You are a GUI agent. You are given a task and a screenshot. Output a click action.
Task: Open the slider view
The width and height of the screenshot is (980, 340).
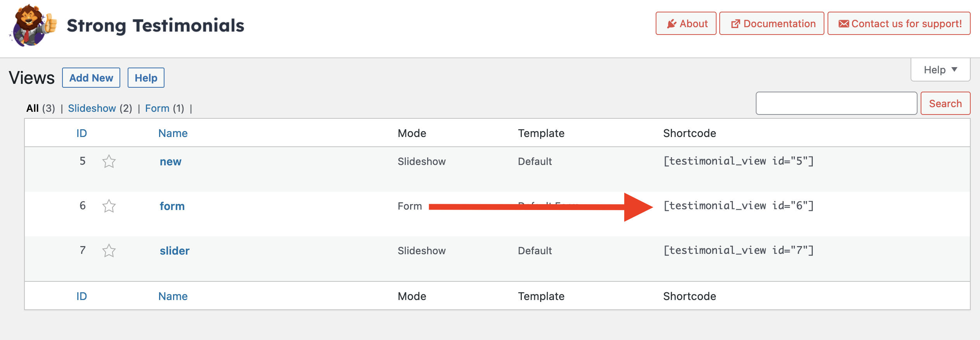(x=175, y=251)
